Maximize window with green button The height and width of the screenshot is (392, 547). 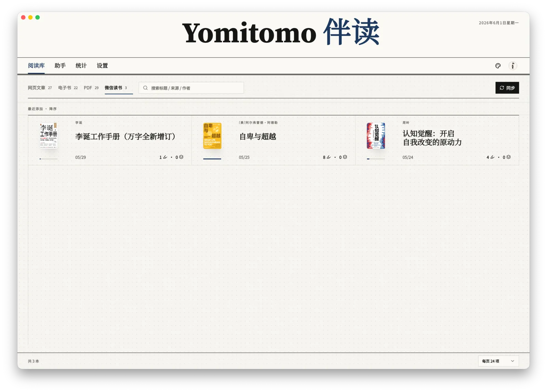click(x=38, y=17)
